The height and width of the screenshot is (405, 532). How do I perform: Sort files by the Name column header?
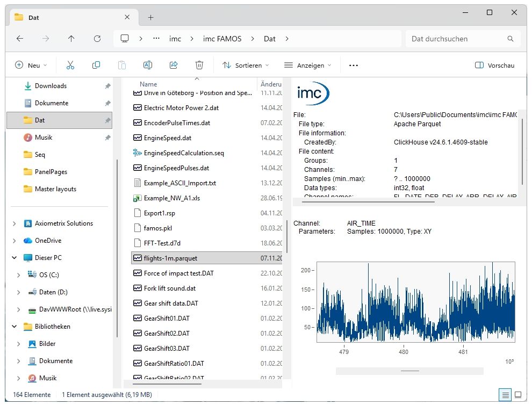148,84
